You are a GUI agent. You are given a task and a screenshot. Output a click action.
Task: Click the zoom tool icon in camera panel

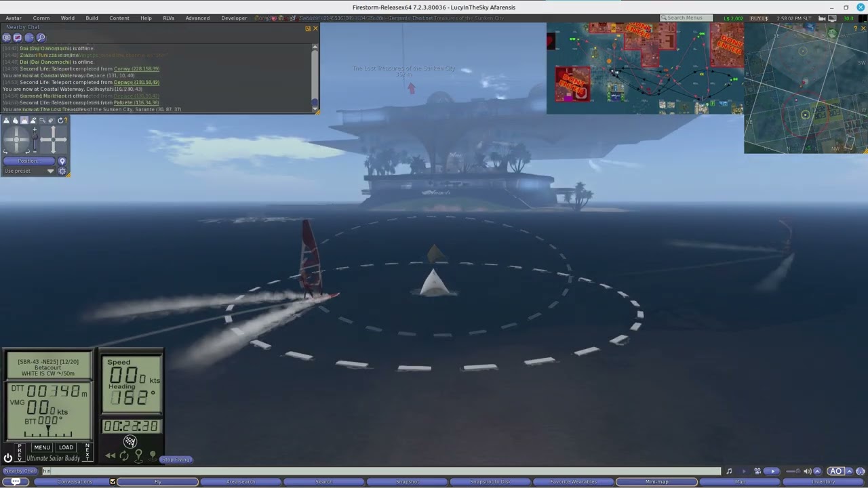click(x=42, y=121)
